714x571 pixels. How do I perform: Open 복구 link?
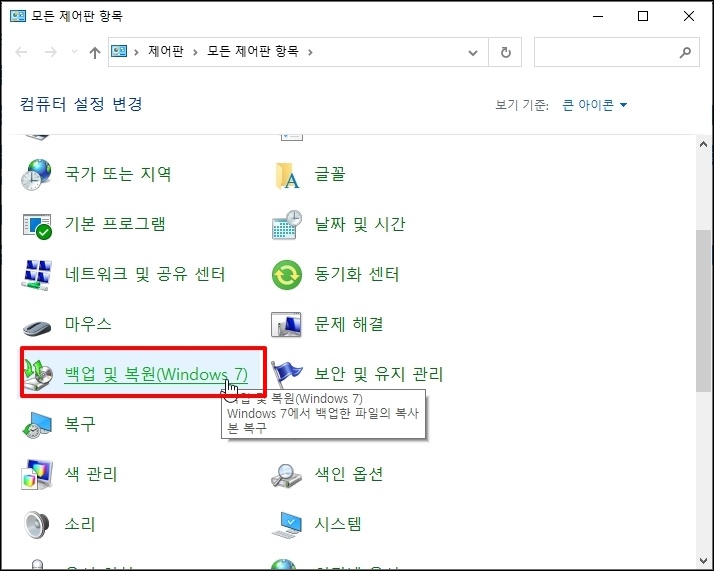[x=80, y=424]
